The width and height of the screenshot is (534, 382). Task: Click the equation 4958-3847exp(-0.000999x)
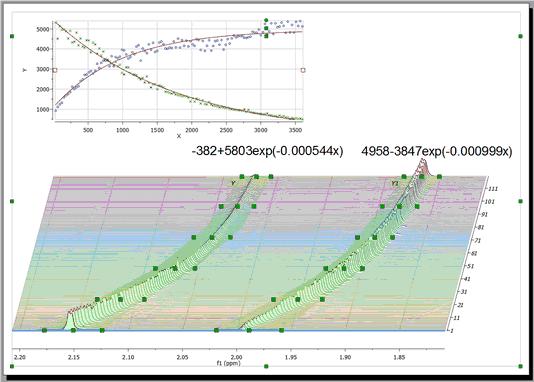pyautogui.click(x=437, y=151)
